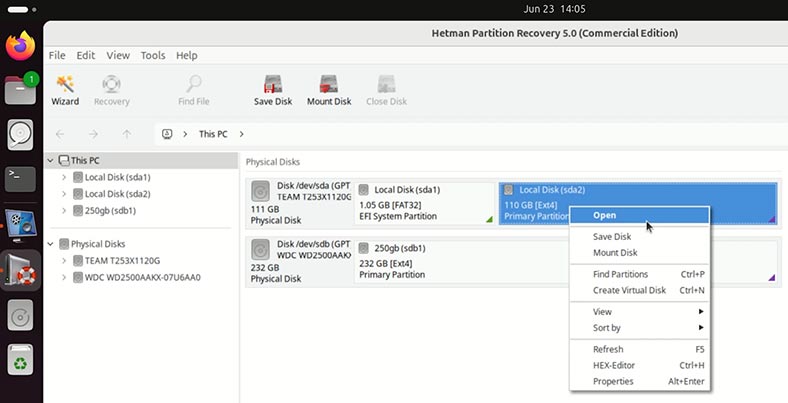The width and height of the screenshot is (788, 403).
Task: Click Local Disk (sda1) partition tile
Action: tap(425, 203)
